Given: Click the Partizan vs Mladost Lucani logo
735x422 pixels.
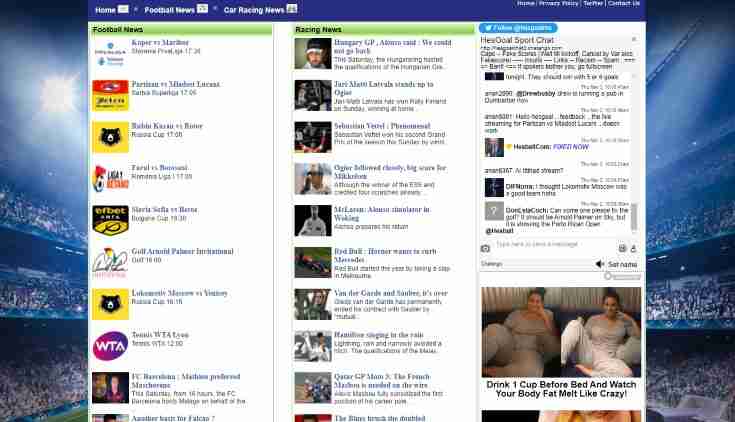Looking at the screenshot, I should [x=110, y=95].
